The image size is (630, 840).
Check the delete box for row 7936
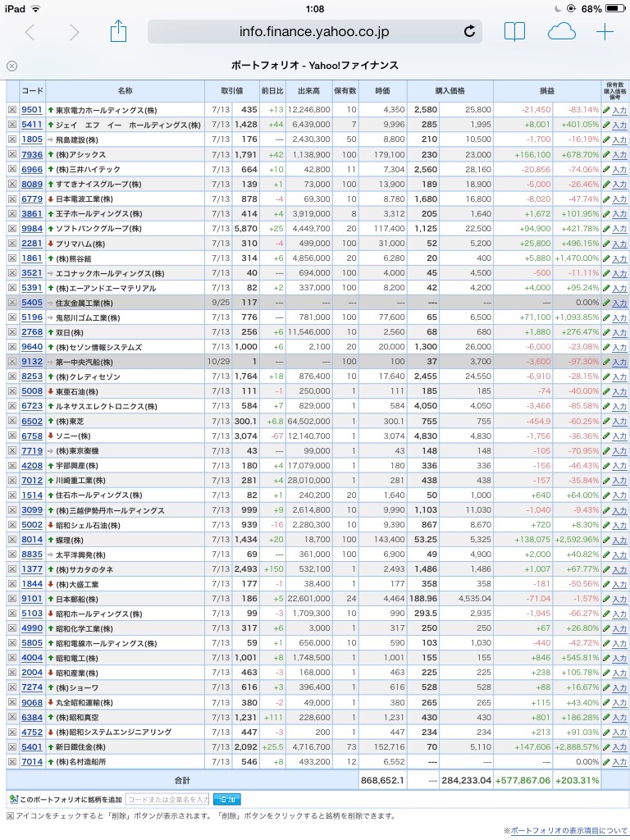[11, 154]
